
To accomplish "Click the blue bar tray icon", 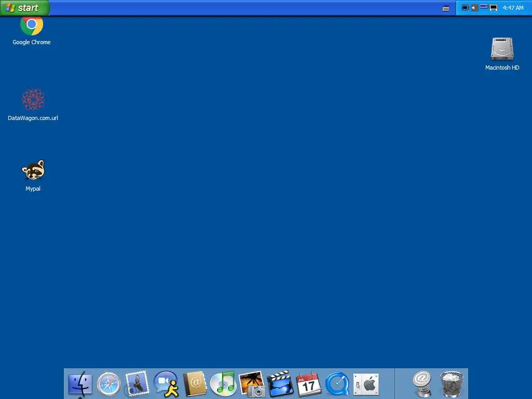I will [x=484, y=6].
